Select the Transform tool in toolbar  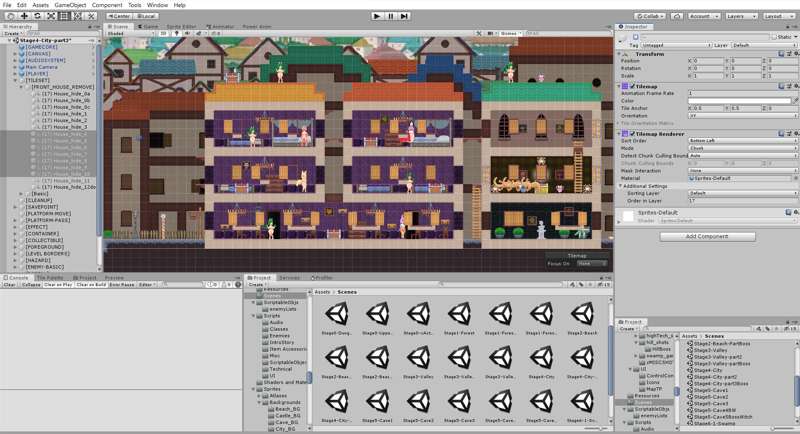tap(78, 16)
